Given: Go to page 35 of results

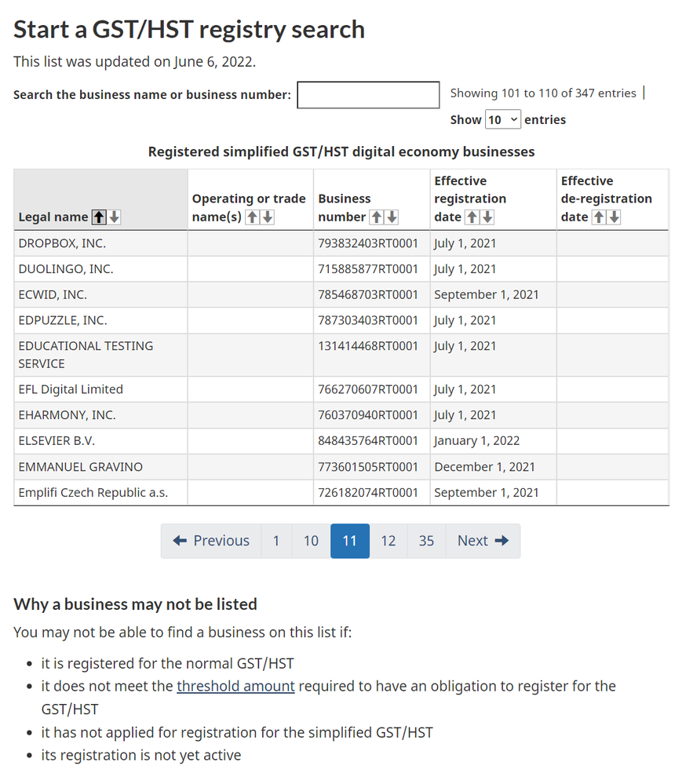Looking at the screenshot, I should click(426, 541).
